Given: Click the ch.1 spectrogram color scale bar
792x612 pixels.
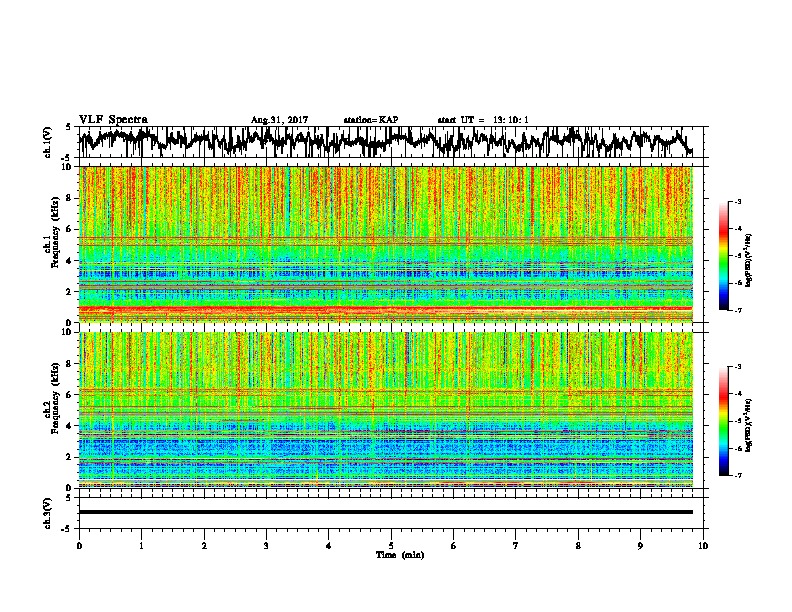Looking at the screenshot, I should pyautogui.click(x=723, y=256).
